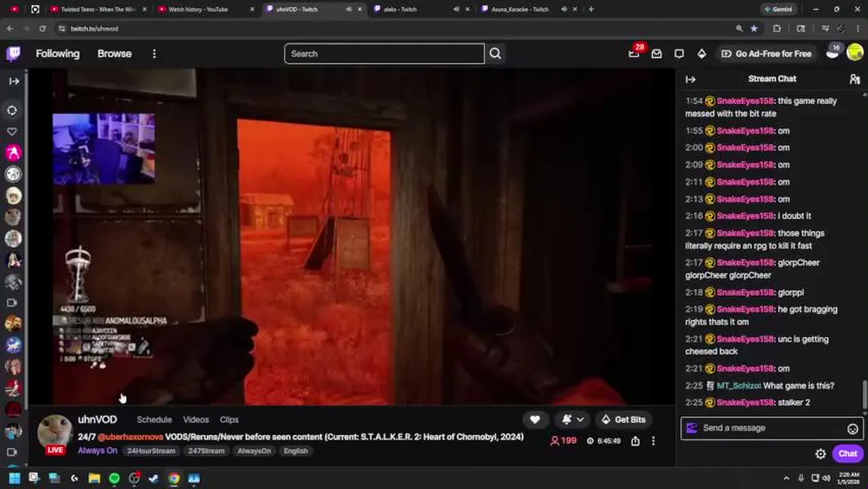
Task: Select 24HourStream tag
Action: 151,451
